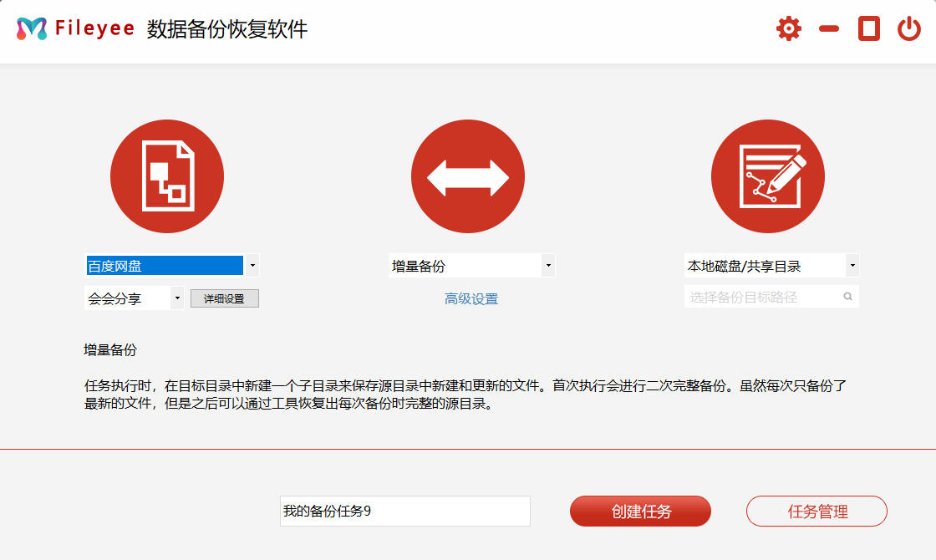This screenshot has width=936, height=560.
Task: Click the red source file circle icon
Action: pyautogui.click(x=167, y=176)
